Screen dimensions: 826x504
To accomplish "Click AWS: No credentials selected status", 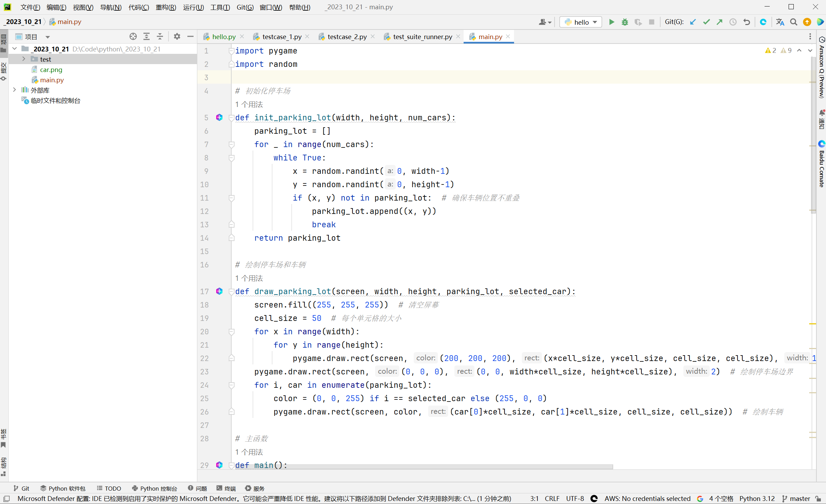I will pyautogui.click(x=647, y=499).
